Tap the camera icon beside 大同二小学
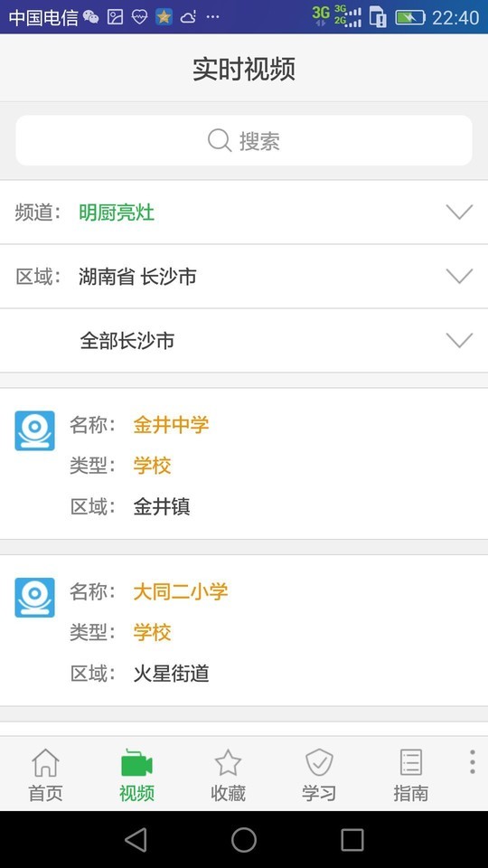 (x=35, y=598)
